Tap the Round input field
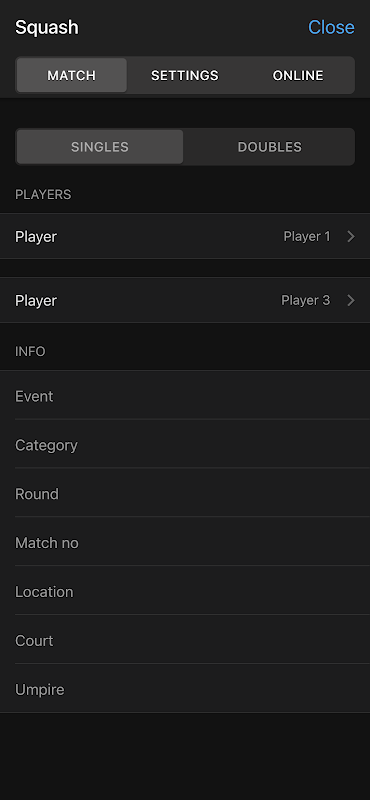Viewport: 370px width, 800px height. [185, 494]
